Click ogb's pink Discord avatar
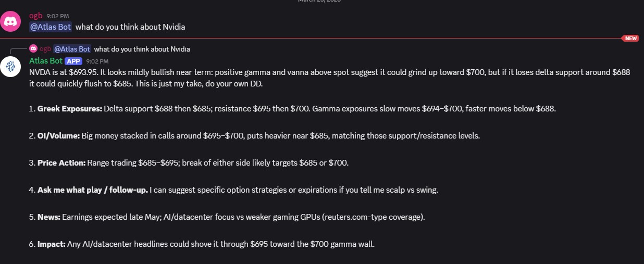Viewport: 644px width, 264px height. (x=10, y=21)
